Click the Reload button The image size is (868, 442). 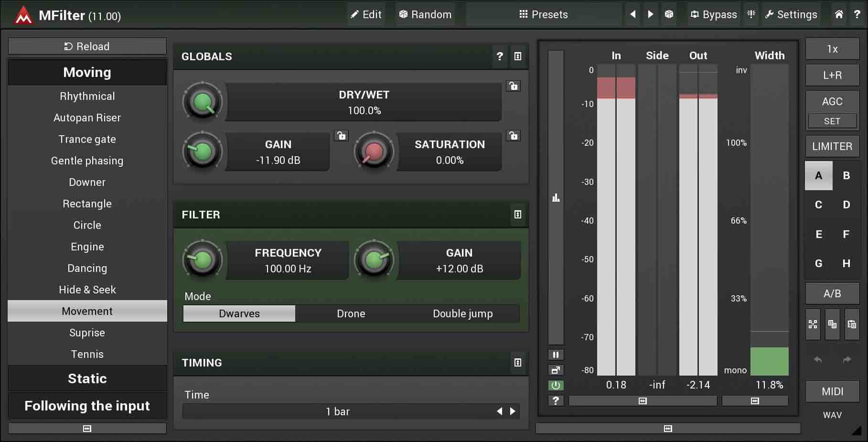[87, 46]
